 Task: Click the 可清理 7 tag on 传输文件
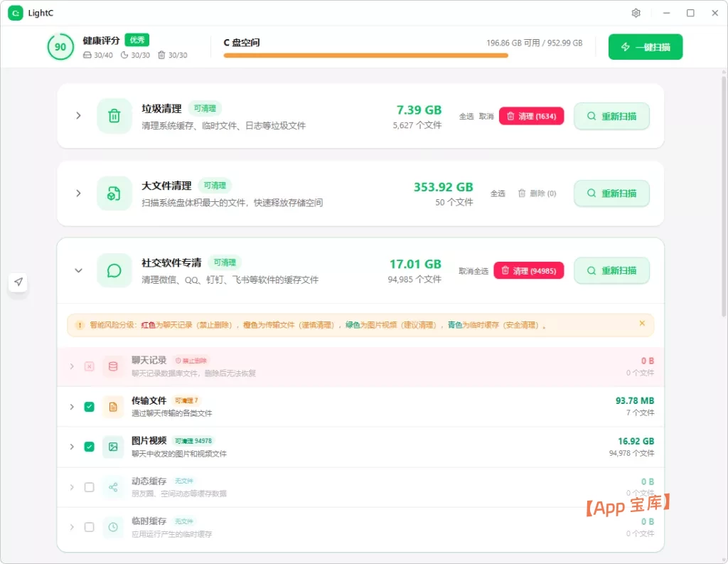click(x=186, y=400)
